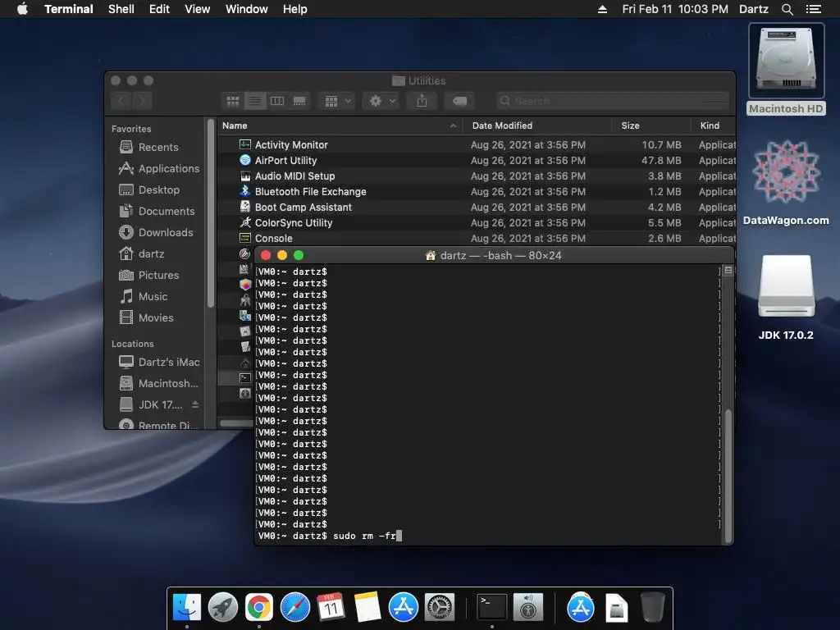840x630 pixels.
Task: Switch Finder to gallery view
Action: click(x=299, y=101)
